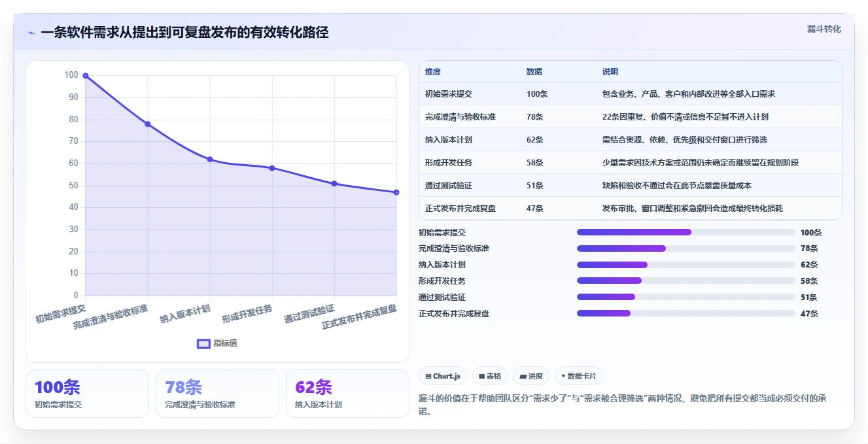Open the 78条 完成澄清与验收标准 data card
868x444 pixels.
(217, 394)
